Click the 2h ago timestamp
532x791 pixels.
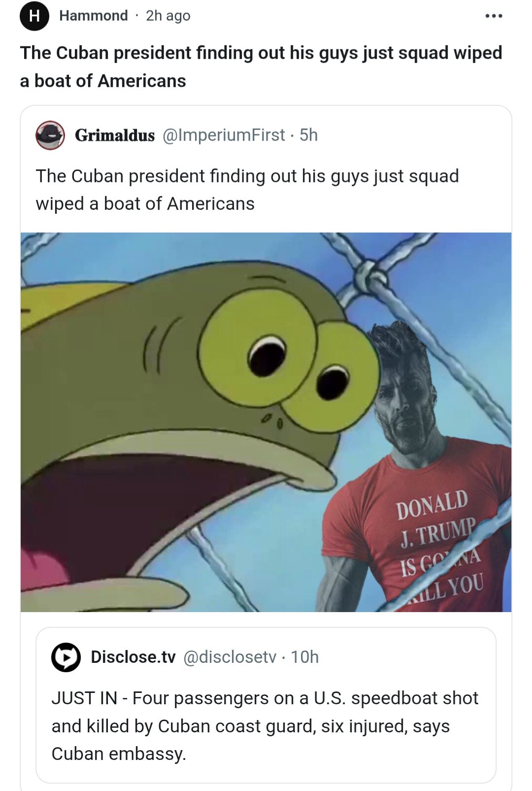click(168, 16)
